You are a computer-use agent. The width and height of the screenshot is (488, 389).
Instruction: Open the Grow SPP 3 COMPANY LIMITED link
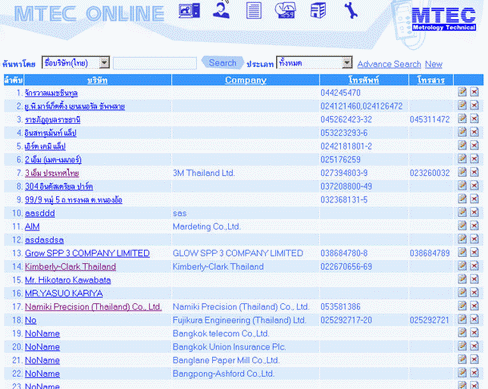point(87,253)
